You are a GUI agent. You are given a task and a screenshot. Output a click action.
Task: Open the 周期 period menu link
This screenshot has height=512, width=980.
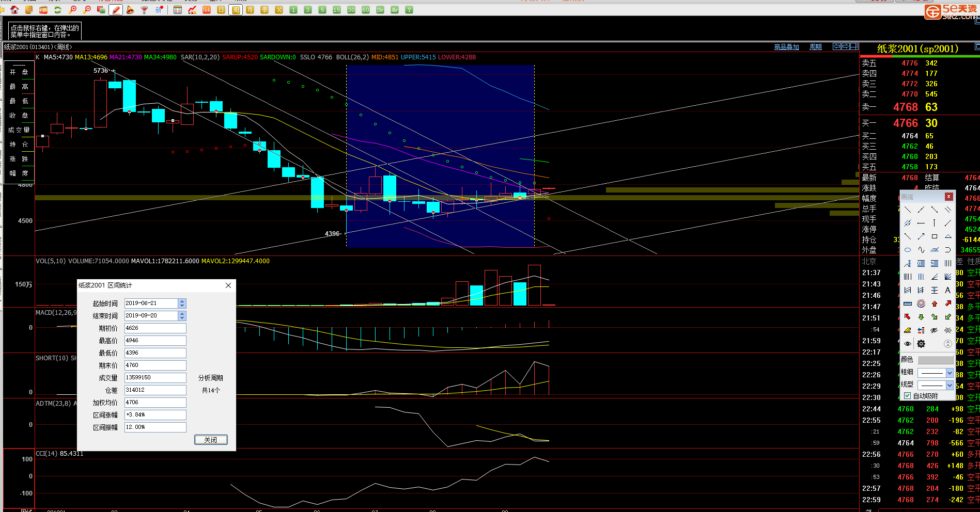coord(815,47)
